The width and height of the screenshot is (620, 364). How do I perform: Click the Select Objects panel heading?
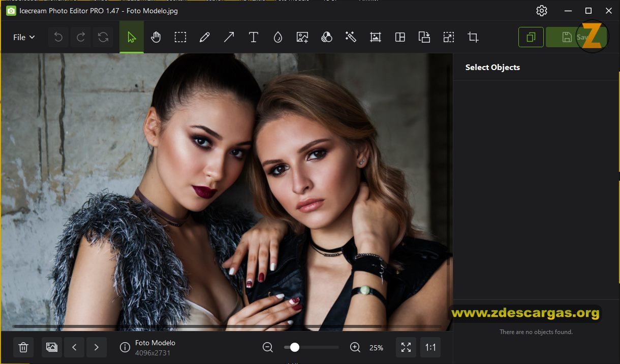click(492, 67)
